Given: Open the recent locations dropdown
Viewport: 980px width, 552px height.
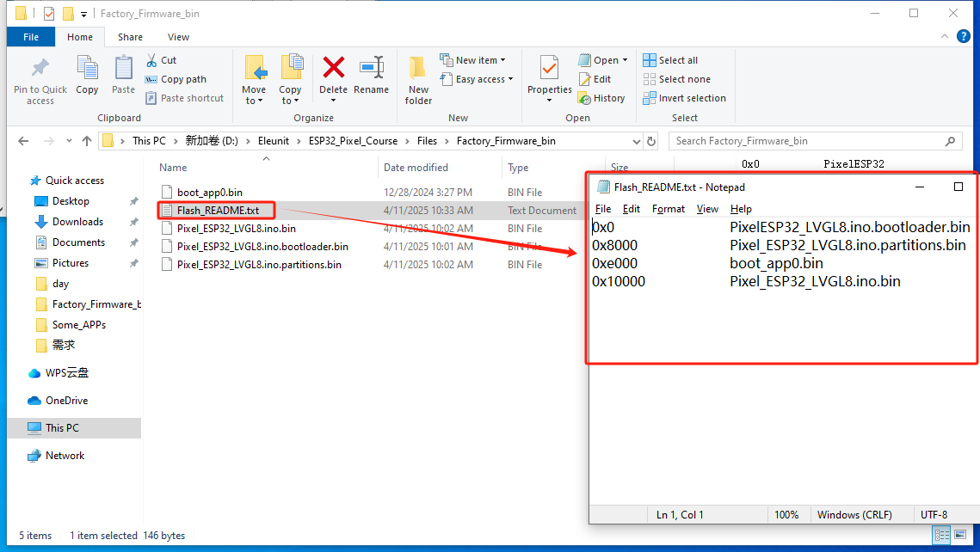Looking at the screenshot, I should point(69,141).
